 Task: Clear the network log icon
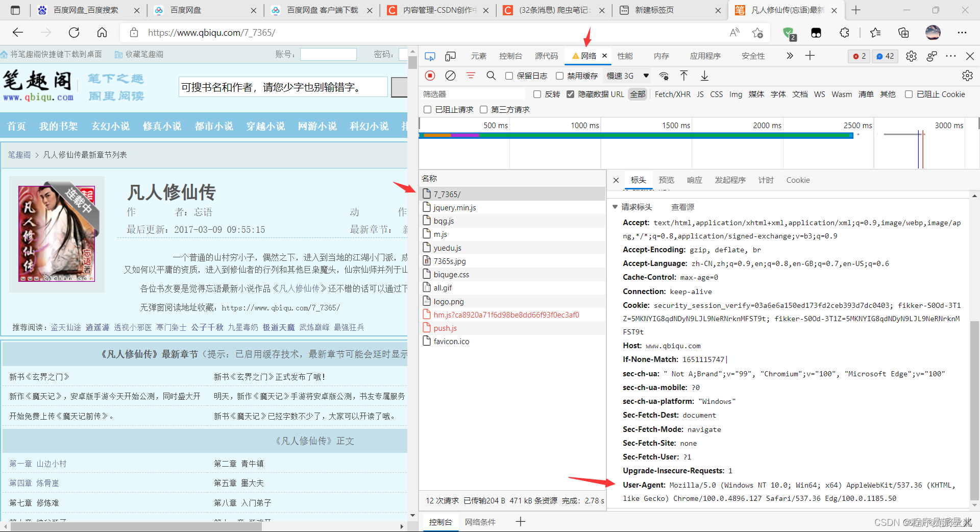pyautogui.click(x=450, y=76)
